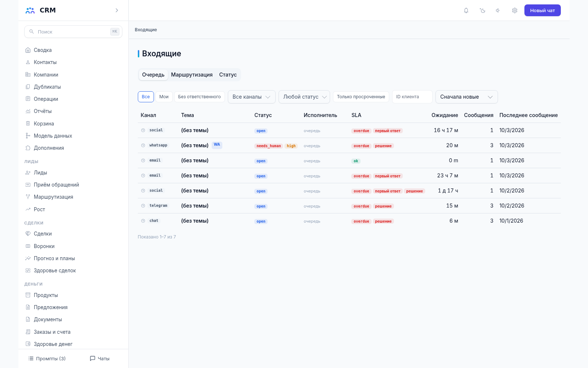
Task: Click the sound speaker icon
Action: pos(498,10)
